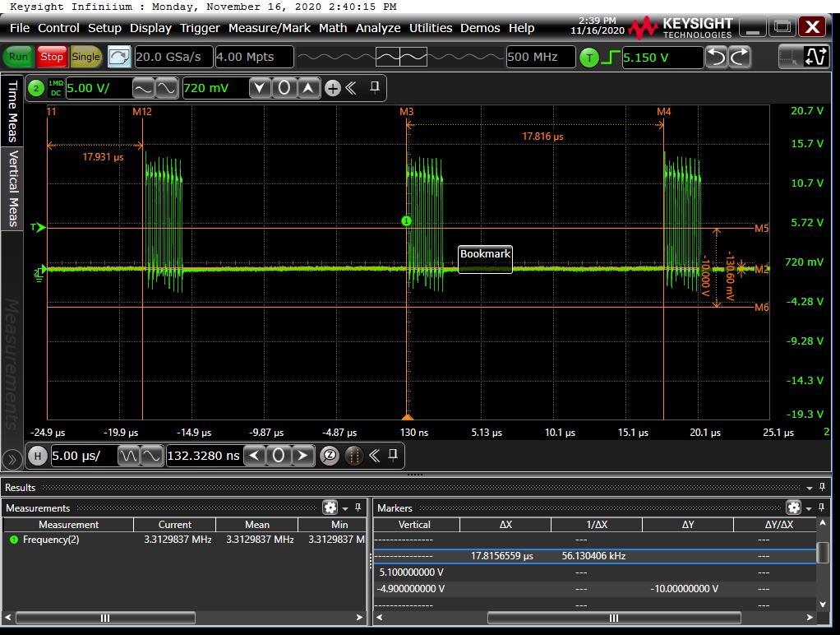Click the zero horizontal position button
The width and height of the screenshot is (840, 635).
278,457
